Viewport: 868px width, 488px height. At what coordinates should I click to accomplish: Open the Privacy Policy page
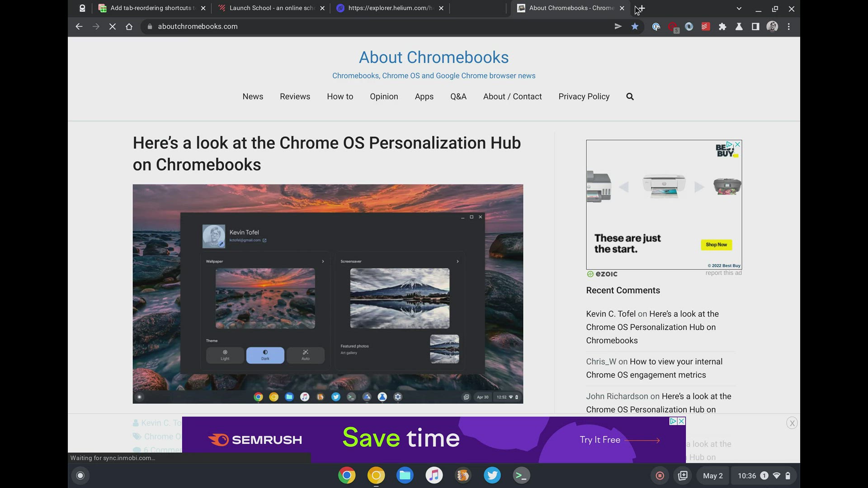tap(584, 97)
